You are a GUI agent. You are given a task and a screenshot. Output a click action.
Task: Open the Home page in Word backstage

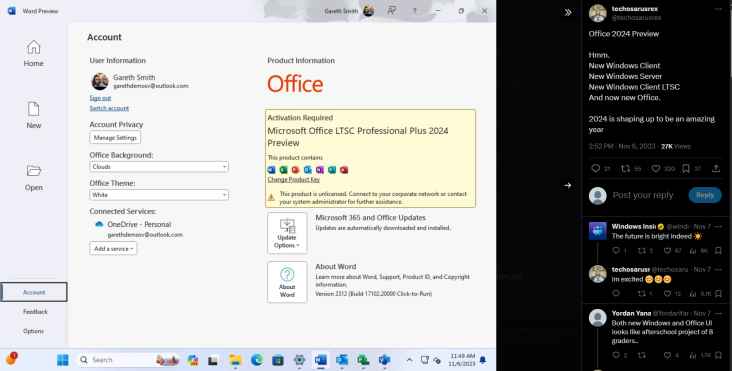[34, 54]
